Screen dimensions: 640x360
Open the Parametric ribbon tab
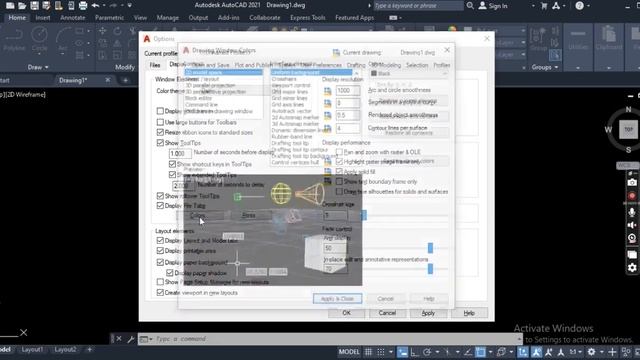(109, 18)
